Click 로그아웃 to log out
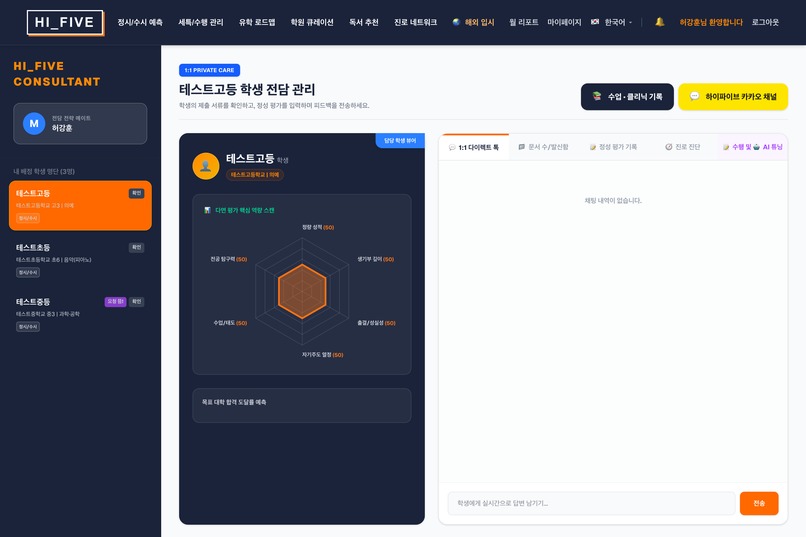 [x=765, y=22]
